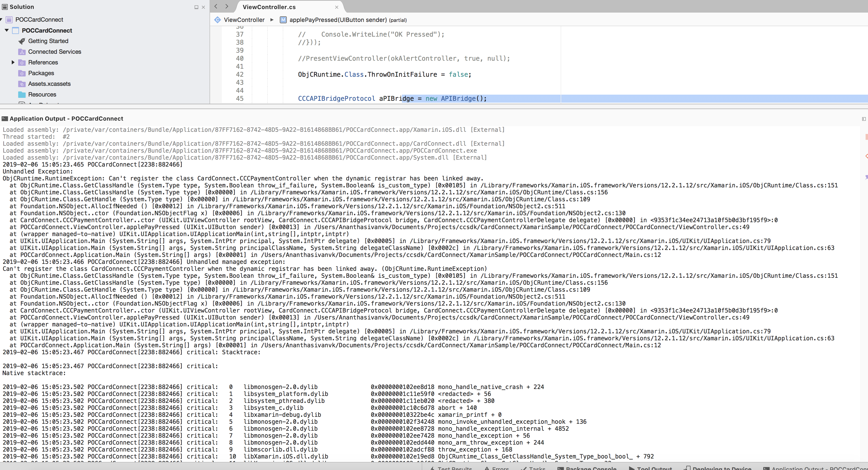Close the Solution pad

pos(203,7)
